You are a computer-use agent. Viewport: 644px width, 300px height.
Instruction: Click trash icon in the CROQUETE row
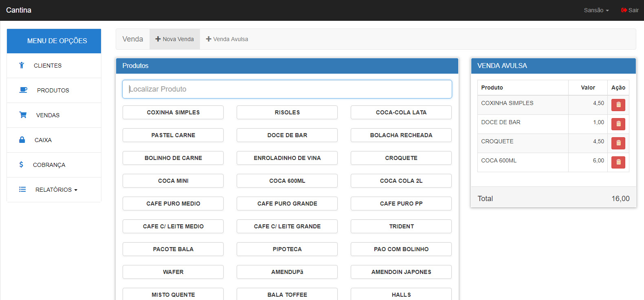(x=618, y=143)
